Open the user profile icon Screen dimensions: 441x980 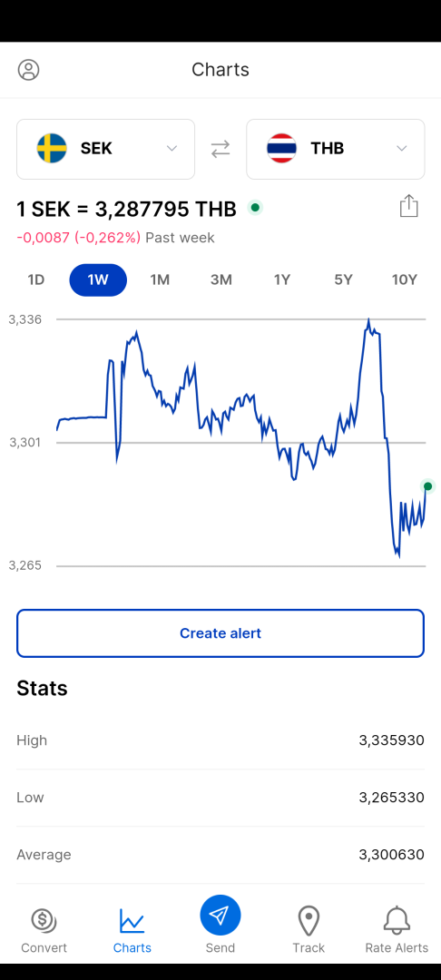click(29, 69)
